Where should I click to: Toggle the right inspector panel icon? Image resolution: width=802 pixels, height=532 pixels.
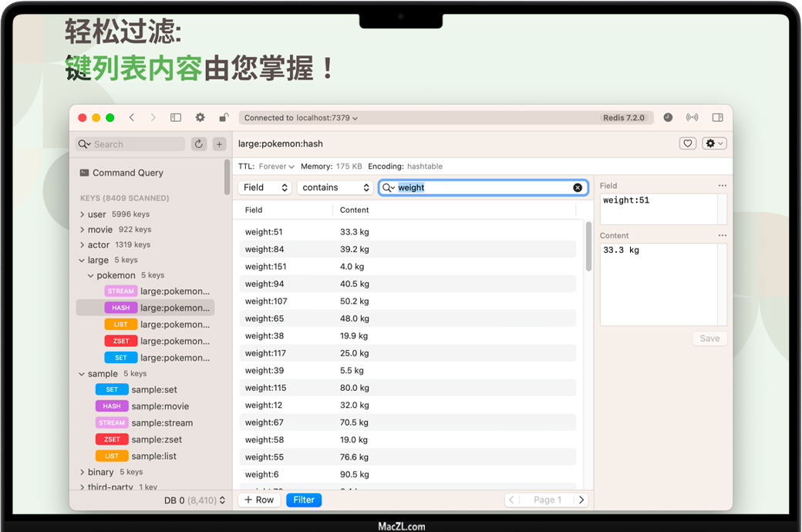coord(717,118)
